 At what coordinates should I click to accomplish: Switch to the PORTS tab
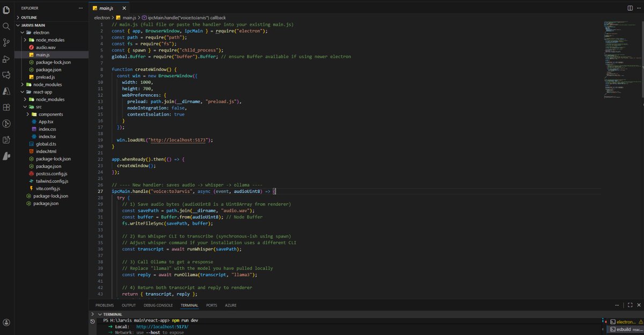[x=211, y=305]
